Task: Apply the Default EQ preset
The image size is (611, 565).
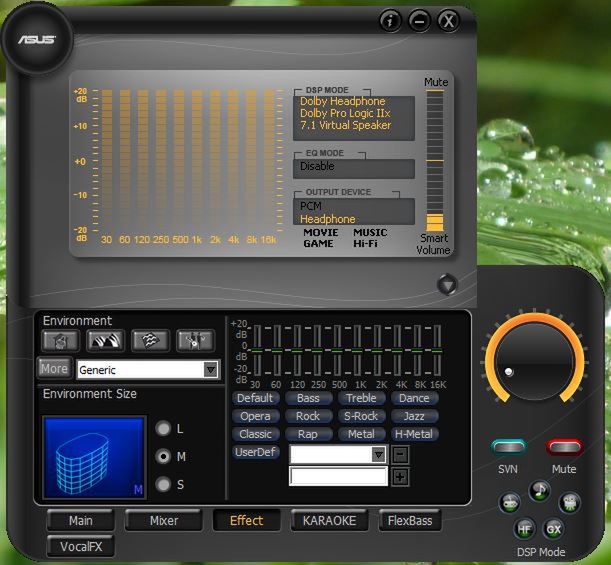Action: (255, 398)
